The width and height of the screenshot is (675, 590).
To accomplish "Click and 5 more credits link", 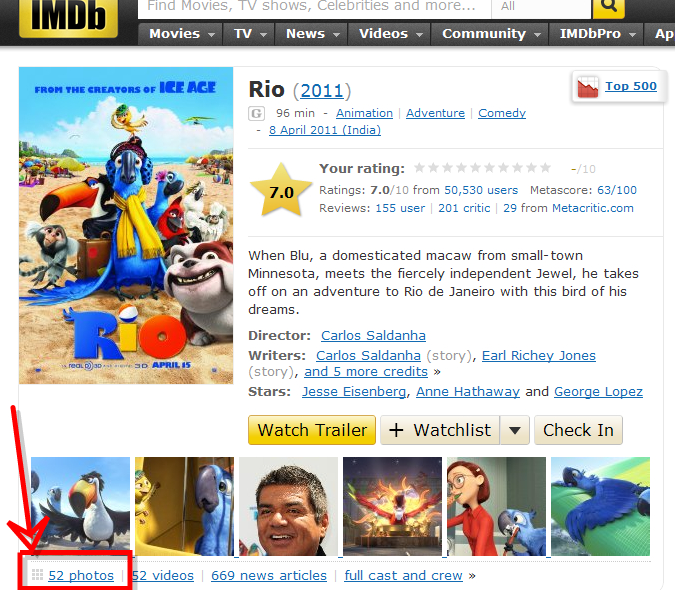I will coord(366,371).
